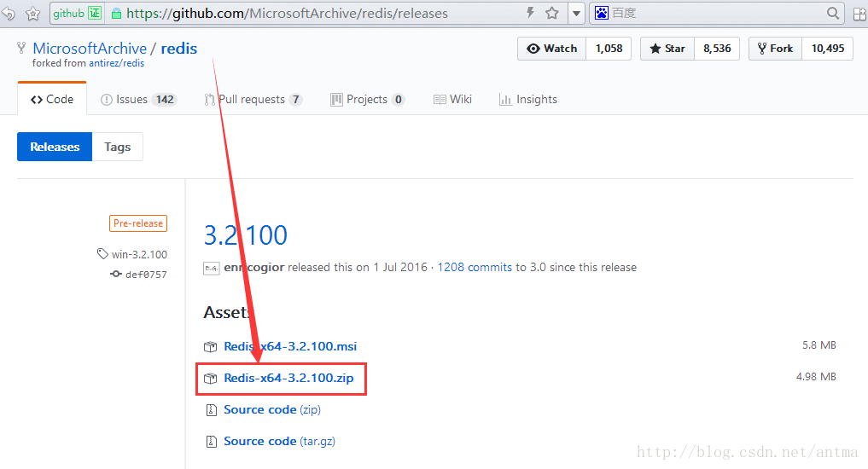This screenshot has width=868, height=469.
Task: Open the antirez/redis fork source link
Action: (116, 63)
